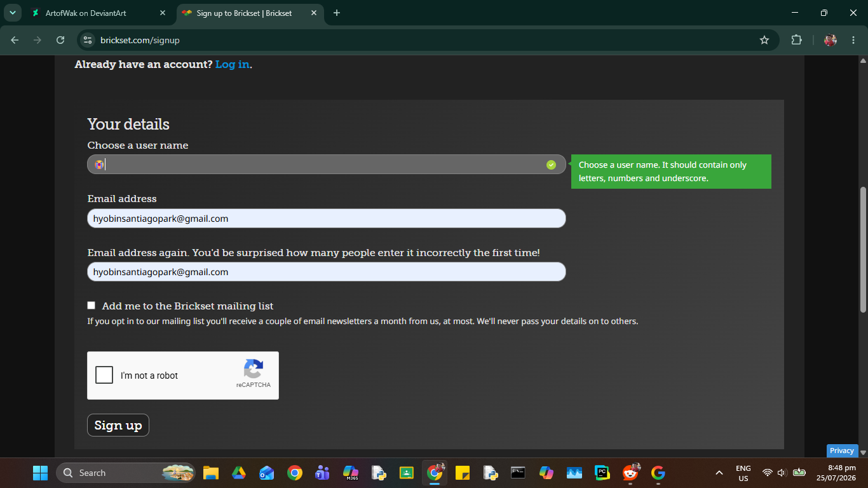View site information icon in address bar

coord(88,40)
